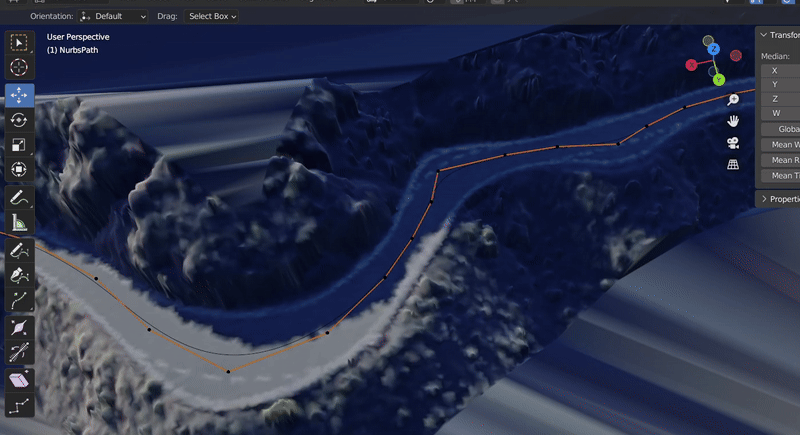Pick the Scale tool
The height and width of the screenshot is (435, 800).
point(19,145)
